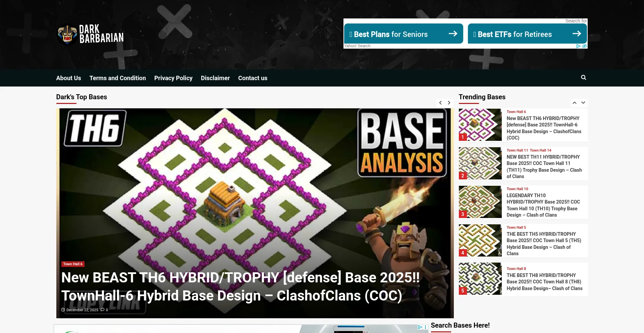Click the AdChoices icon on bottom banner ad

click(x=420, y=327)
